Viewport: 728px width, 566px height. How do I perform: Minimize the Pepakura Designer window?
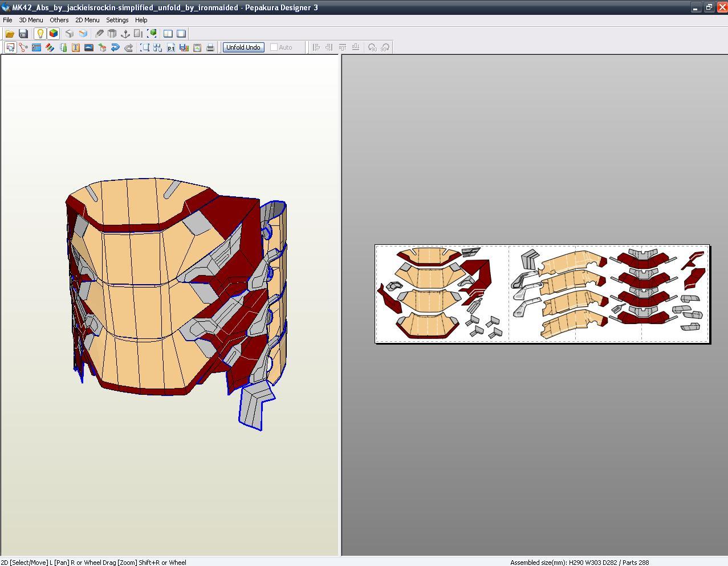[696, 7]
